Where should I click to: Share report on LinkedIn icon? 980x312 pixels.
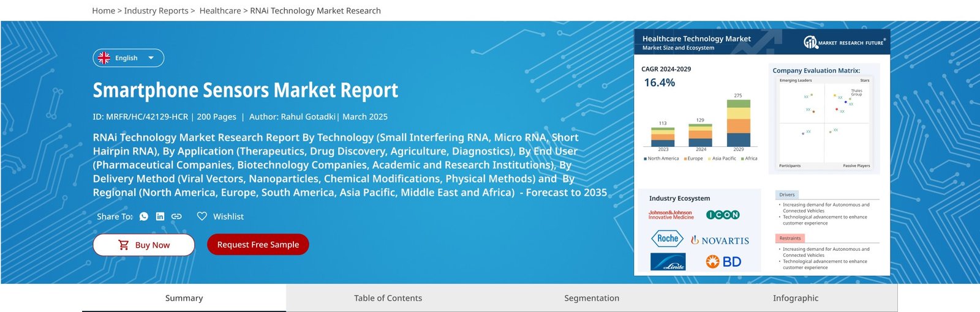point(160,217)
